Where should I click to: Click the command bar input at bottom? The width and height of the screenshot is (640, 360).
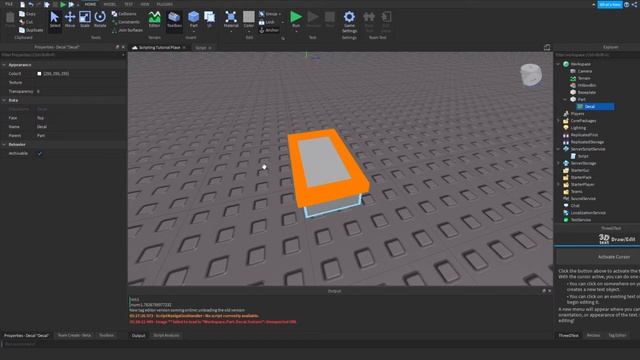coord(320,344)
